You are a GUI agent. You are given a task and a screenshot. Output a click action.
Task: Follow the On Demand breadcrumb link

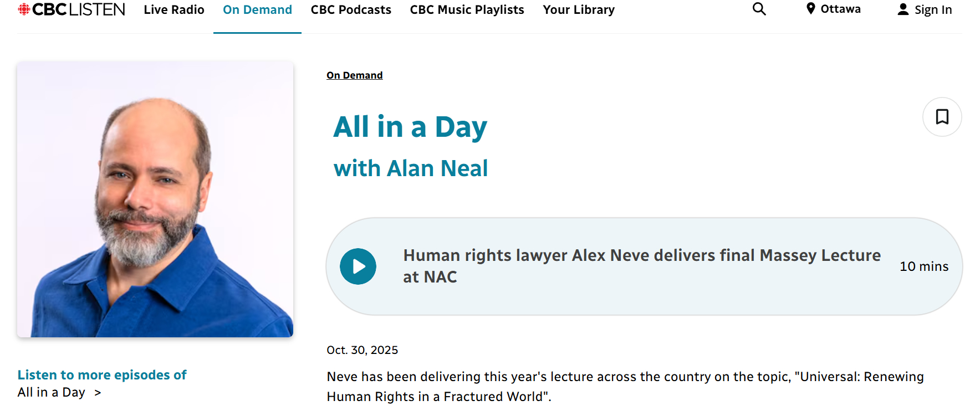click(x=354, y=75)
